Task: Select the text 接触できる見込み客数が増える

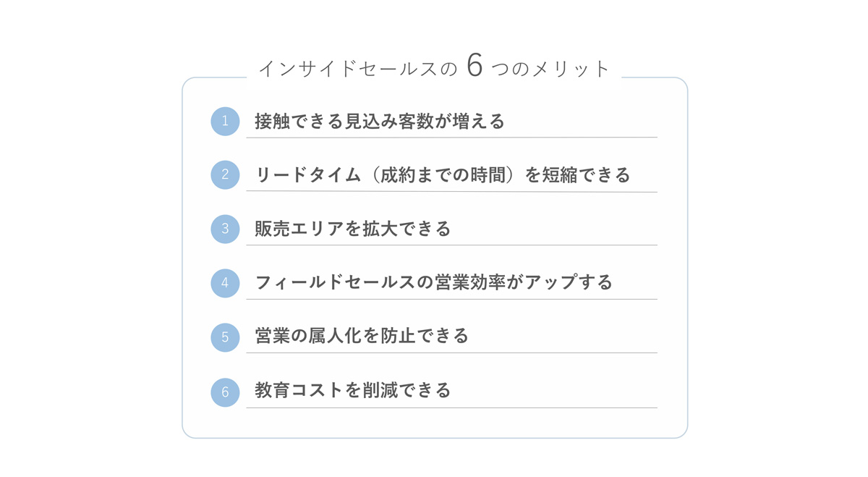Action: [x=380, y=121]
